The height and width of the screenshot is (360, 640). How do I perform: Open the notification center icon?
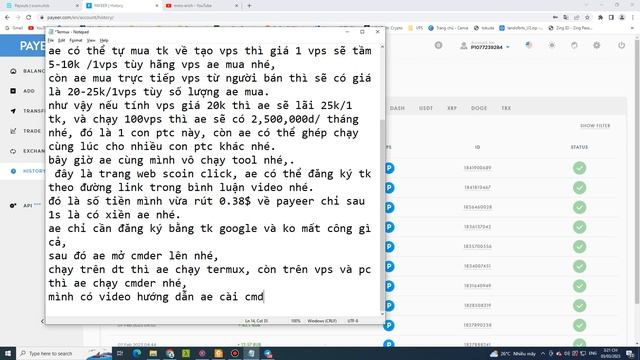pos(630,353)
